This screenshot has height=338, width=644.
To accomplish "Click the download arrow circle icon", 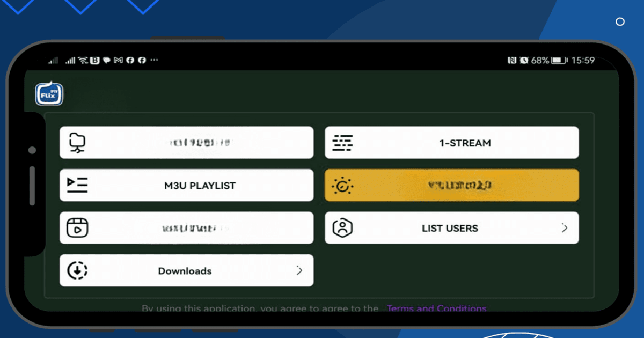I will [x=77, y=271].
